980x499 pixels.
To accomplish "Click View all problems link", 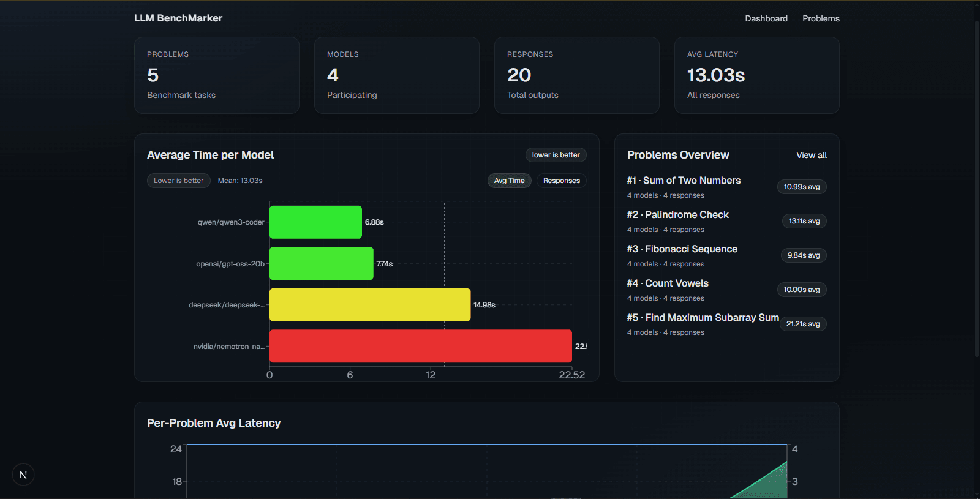I will pos(812,155).
